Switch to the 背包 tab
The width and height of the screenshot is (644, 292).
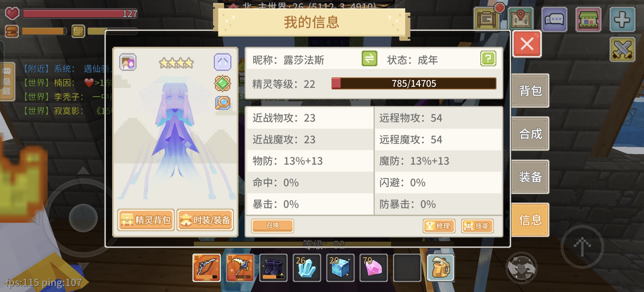(530, 90)
